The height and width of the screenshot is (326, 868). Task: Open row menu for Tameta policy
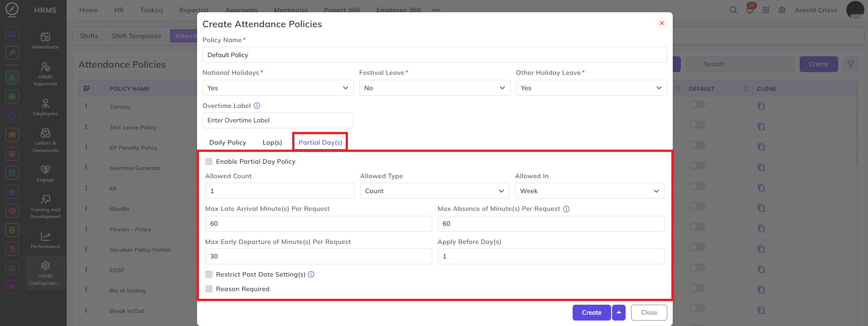[86, 106]
